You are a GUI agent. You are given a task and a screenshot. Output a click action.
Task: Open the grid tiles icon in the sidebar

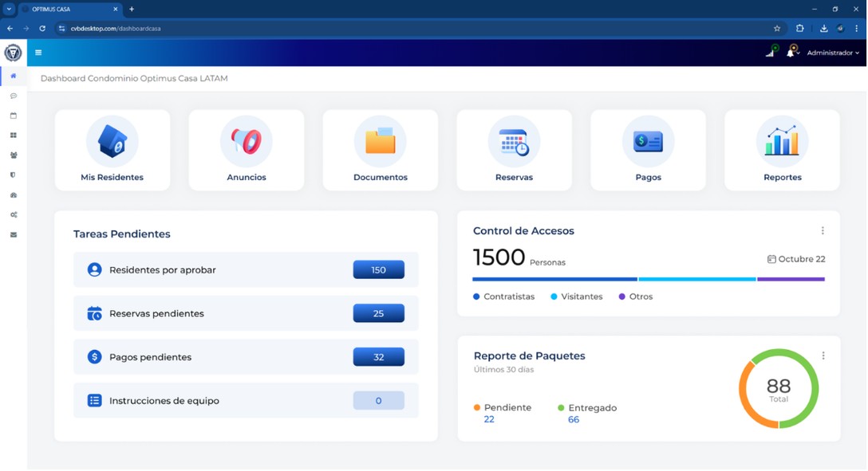[x=14, y=135]
